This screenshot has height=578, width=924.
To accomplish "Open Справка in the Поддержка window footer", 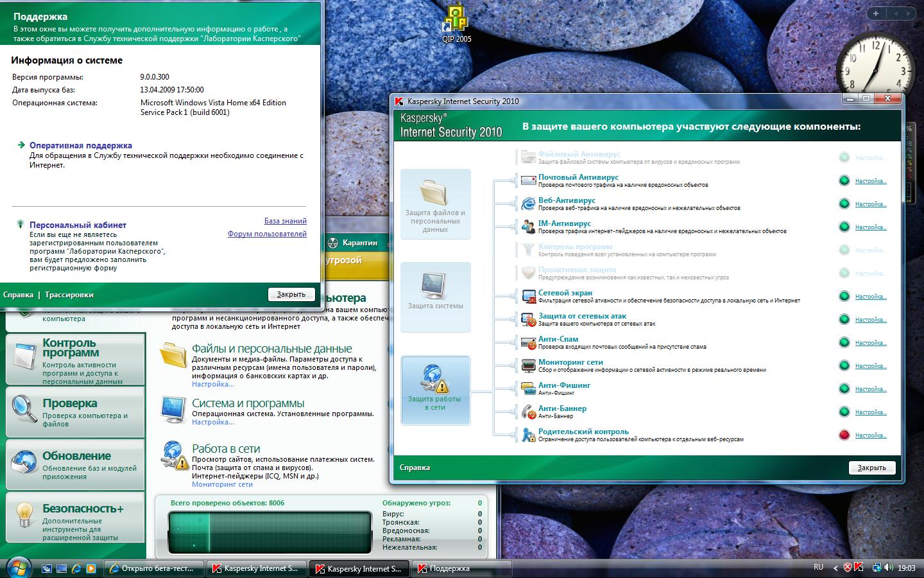I will coord(18,295).
